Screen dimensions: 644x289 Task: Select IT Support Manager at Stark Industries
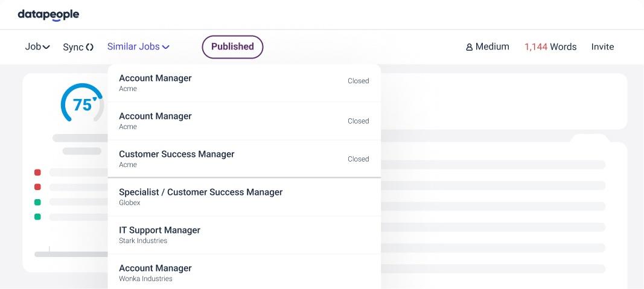tap(244, 235)
